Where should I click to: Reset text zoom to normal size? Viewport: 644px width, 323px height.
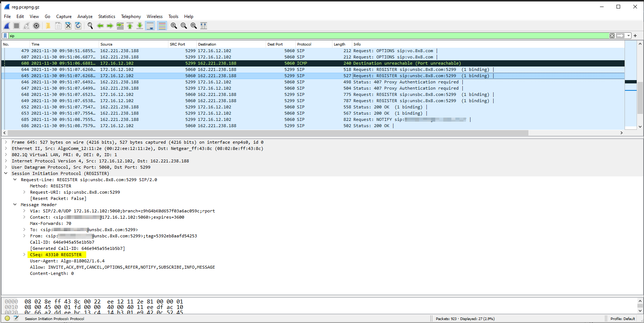point(194,26)
